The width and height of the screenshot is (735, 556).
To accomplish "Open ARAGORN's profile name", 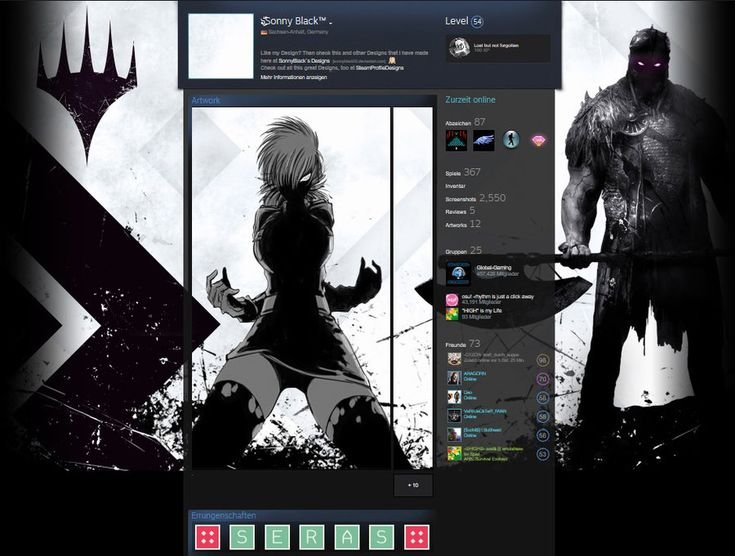I will [474, 374].
